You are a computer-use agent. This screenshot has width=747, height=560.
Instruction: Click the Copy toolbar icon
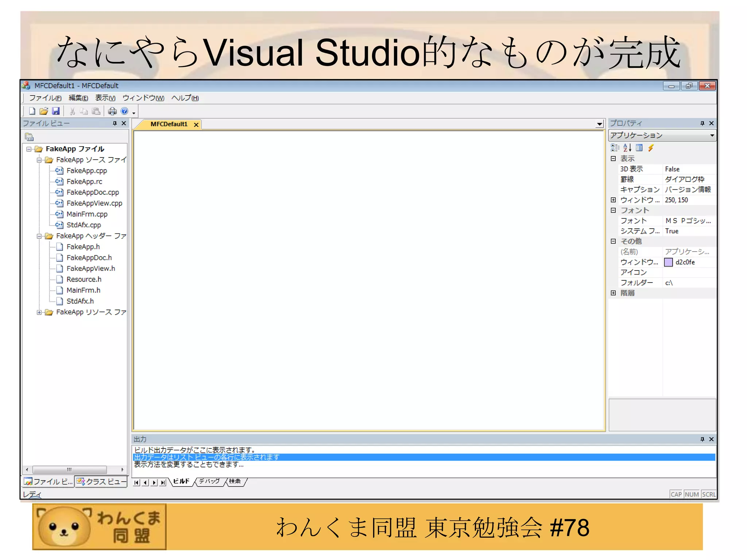(x=84, y=111)
